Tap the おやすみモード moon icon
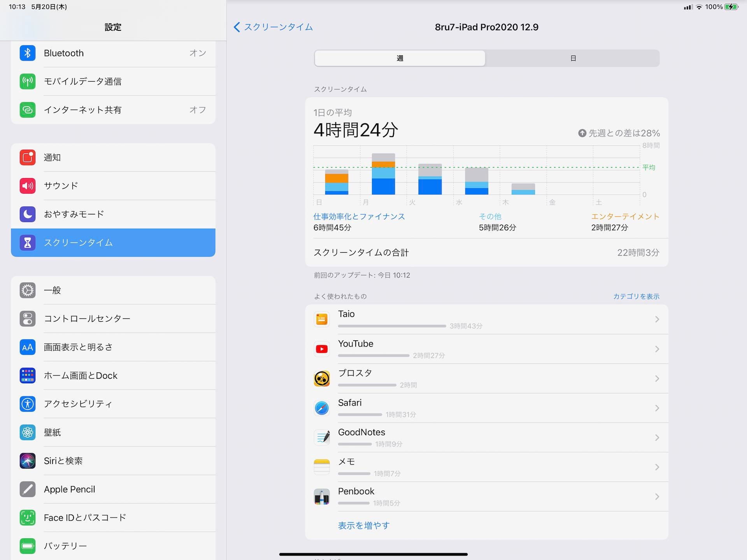The height and width of the screenshot is (560, 747). [x=28, y=214]
